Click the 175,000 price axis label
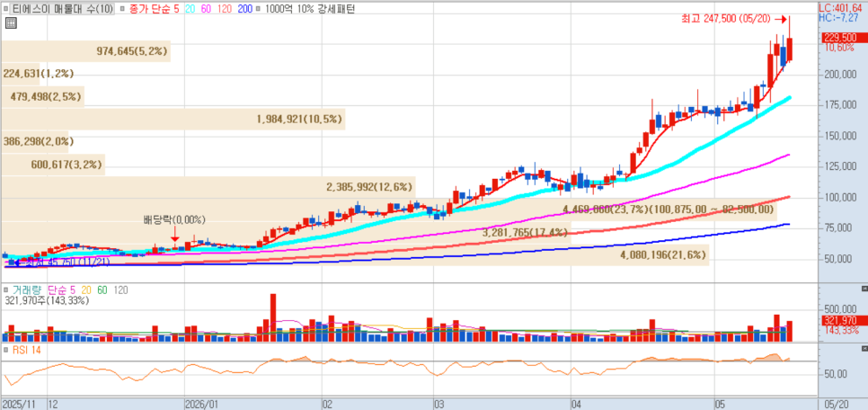This screenshot has height=410, width=868. (840, 105)
